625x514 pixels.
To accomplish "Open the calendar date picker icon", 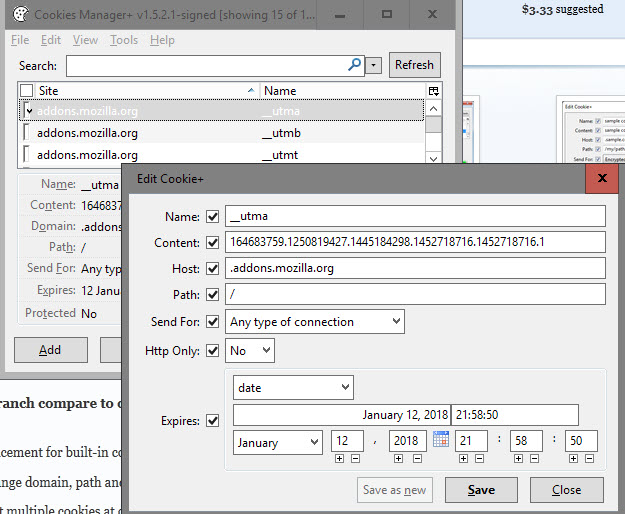I will pyautogui.click(x=441, y=439).
